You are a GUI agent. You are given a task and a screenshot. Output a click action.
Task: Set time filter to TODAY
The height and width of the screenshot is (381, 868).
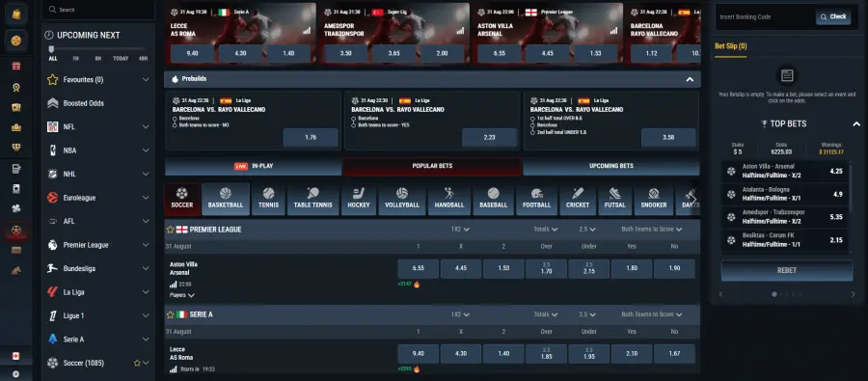121,58
